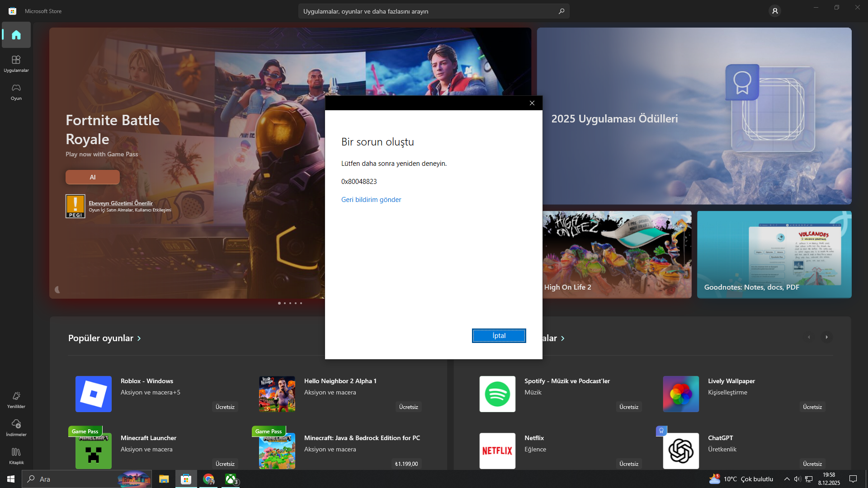Open the Minecraft Launcher icon
This screenshot has height=488, width=868.
tap(94, 451)
